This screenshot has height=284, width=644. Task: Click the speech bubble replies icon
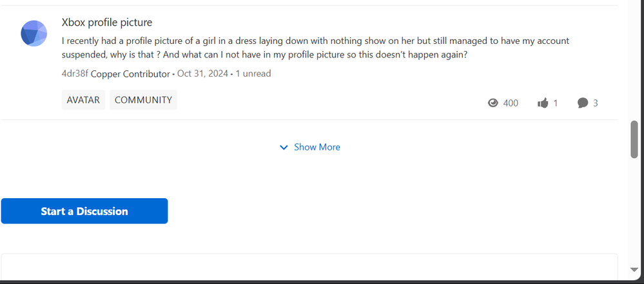pyautogui.click(x=583, y=103)
